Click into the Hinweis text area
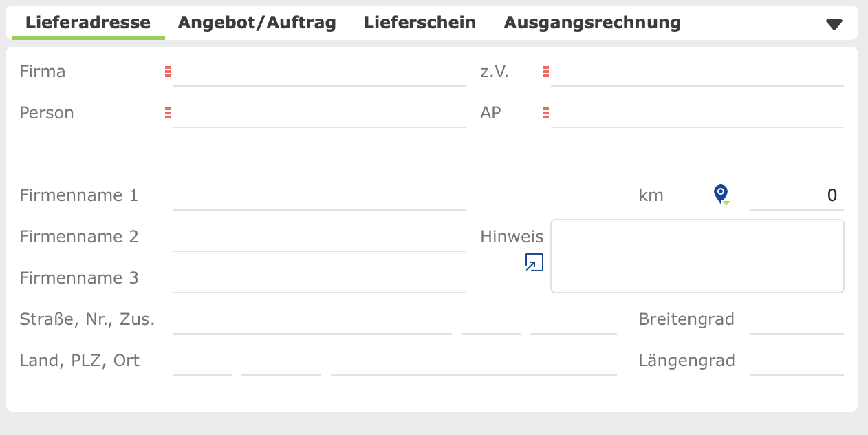The height and width of the screenshot is (435, 868). coord(697,256)
